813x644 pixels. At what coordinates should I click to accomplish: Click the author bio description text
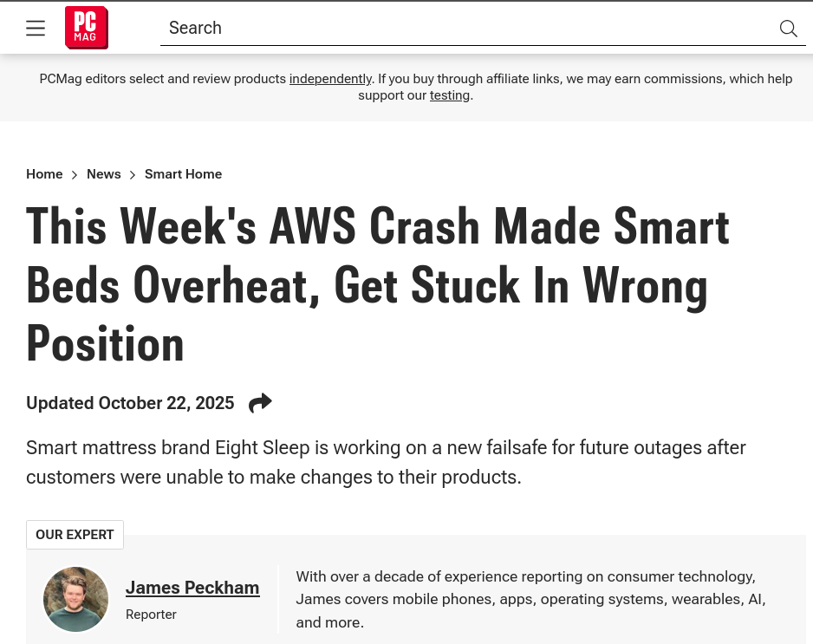click(530, 599)
